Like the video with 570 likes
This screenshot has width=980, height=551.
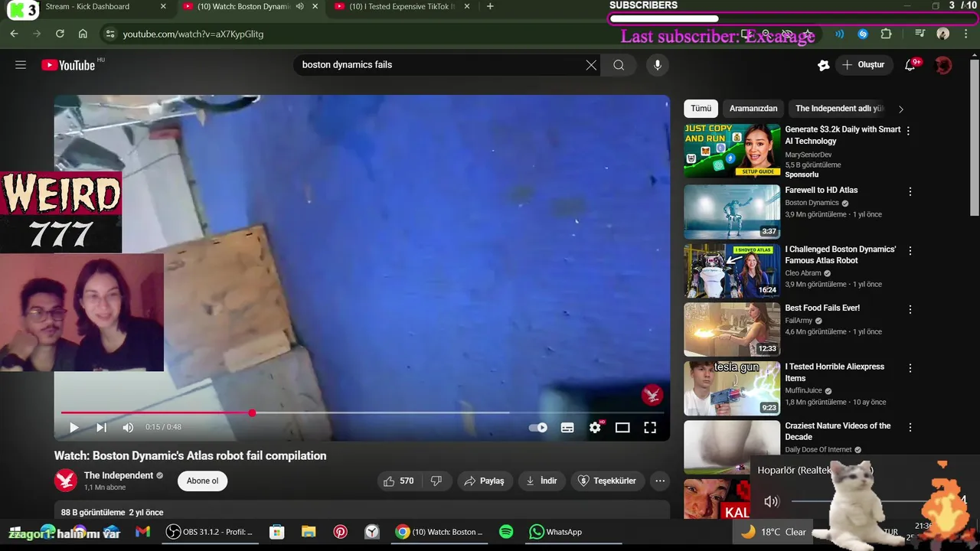[399, 481]
